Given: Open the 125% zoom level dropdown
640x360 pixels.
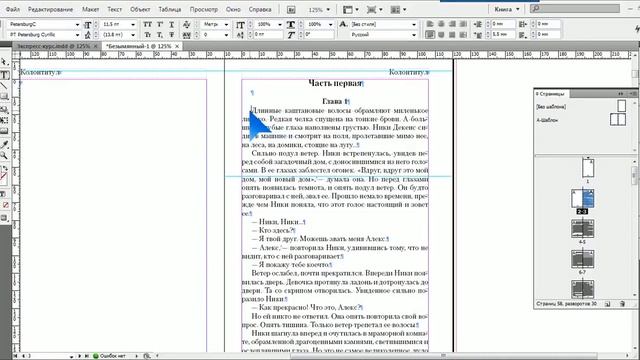Looking at the screenshot, I should pos(328,9).
